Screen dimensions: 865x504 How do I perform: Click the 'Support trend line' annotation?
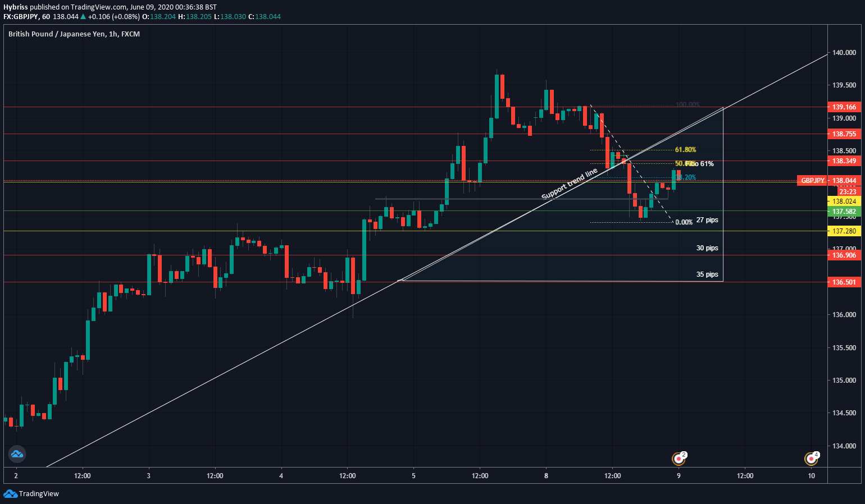click(x=569, y=184)
